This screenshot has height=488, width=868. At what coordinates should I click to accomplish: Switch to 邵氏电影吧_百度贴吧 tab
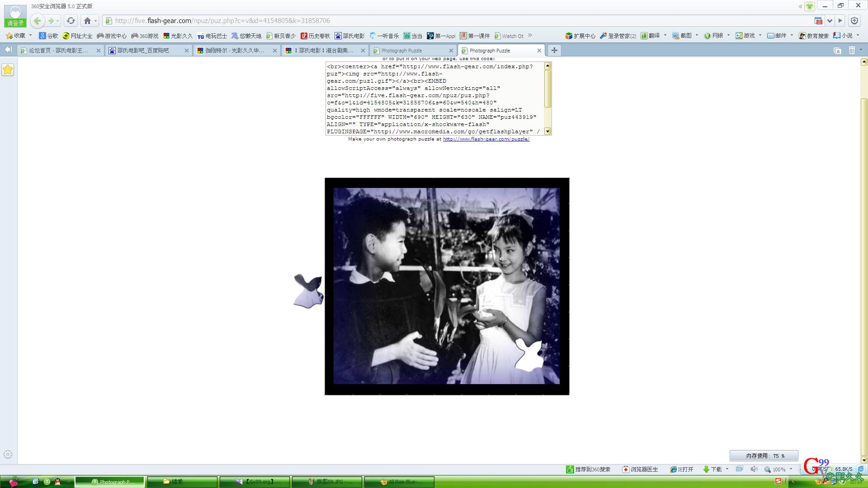(x=143, y=51)
